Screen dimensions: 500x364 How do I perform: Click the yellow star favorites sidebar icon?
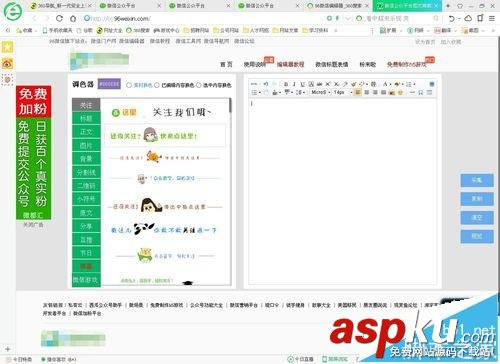click(x=7, y=47)
